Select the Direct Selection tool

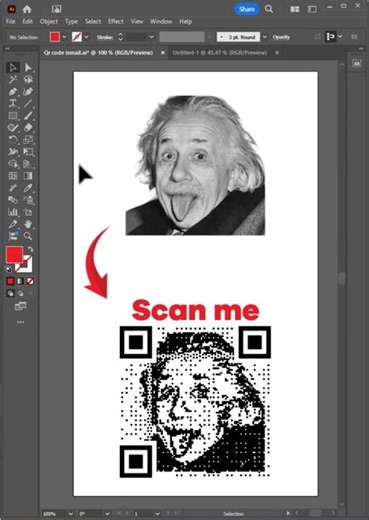click(x=28, y=68)
